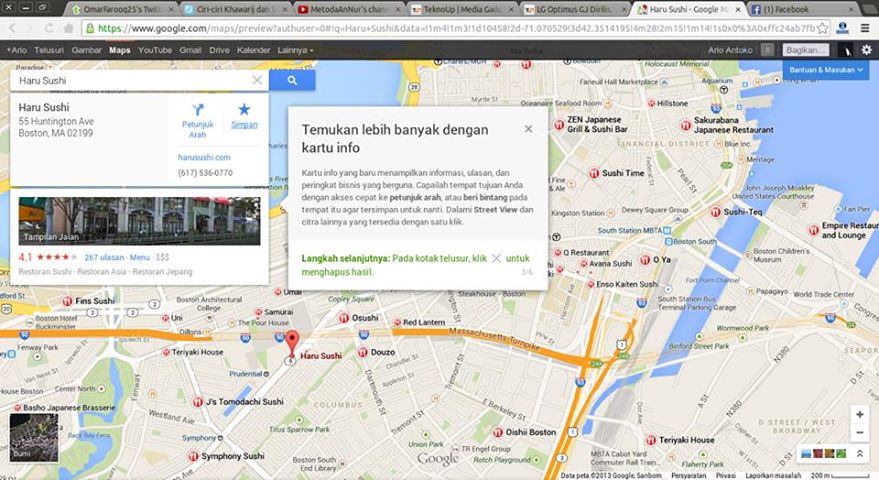Screen dimensions: 879x480
Task: Close the kartu info tooltip
Action: [x=528, y=129]
